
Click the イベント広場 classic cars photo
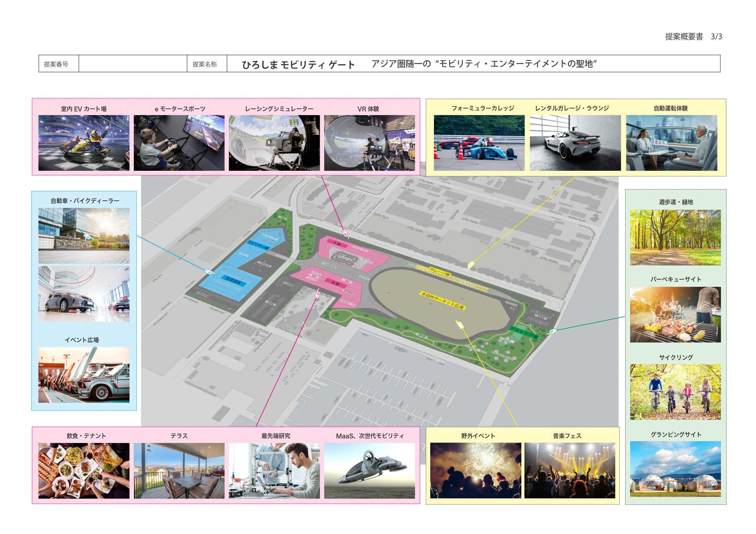[84, 375]
